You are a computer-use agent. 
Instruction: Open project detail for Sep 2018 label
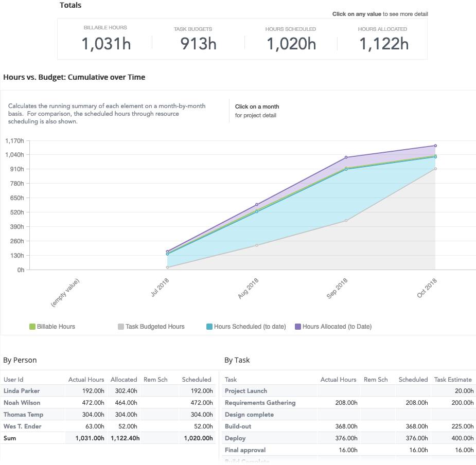(338, 288)
